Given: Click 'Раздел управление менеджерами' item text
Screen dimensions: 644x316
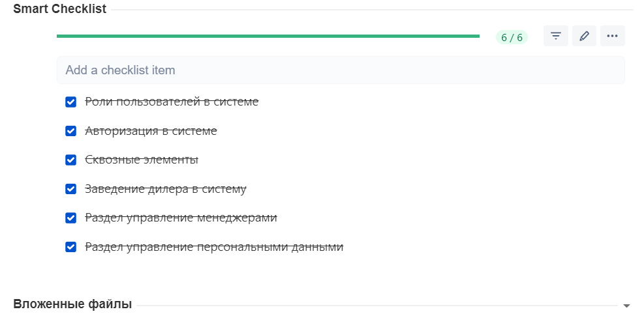Looking at the screenshot, I should click(x=181, y=218).
